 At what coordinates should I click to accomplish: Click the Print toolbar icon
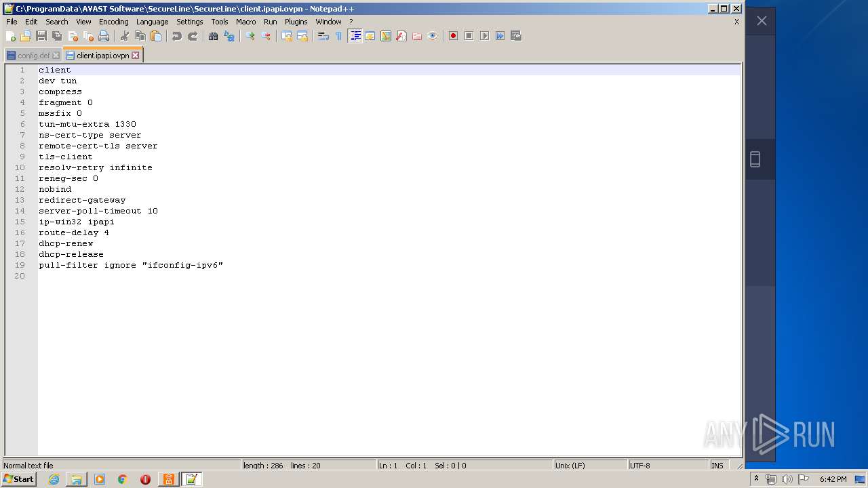[x=104, y=36]
